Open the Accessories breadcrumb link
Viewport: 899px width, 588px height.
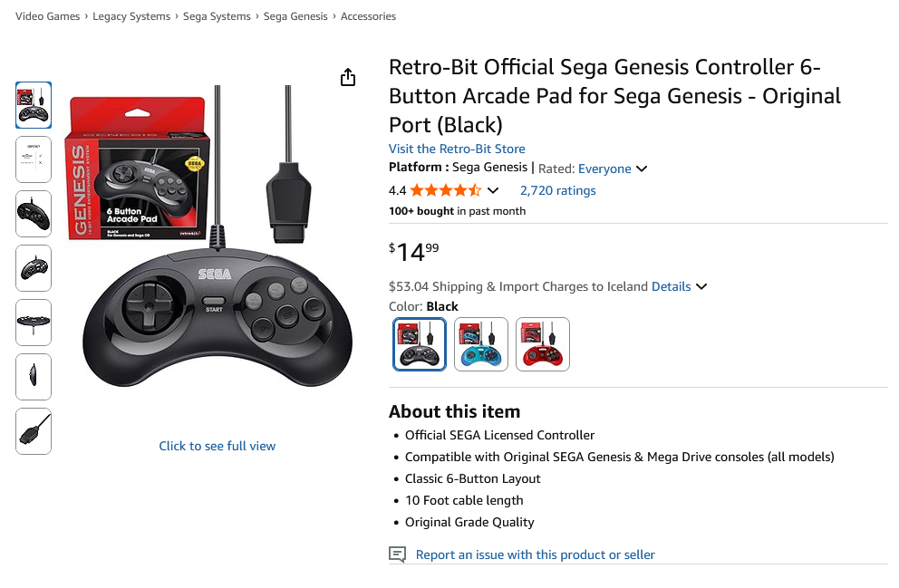[368, 16]
